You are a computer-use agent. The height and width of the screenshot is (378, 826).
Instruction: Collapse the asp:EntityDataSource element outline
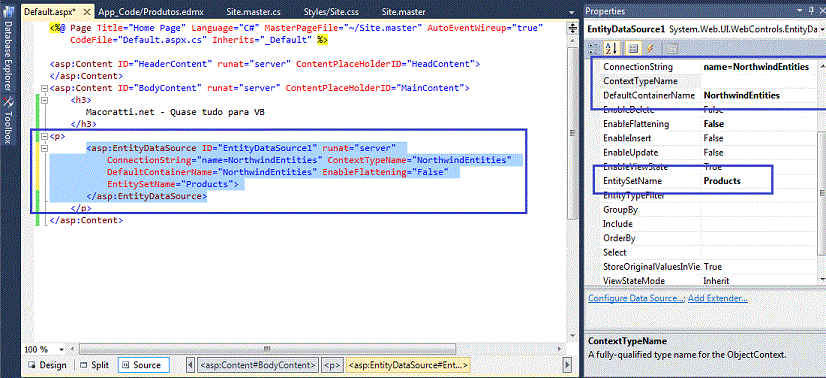click(x=44, y=148)
